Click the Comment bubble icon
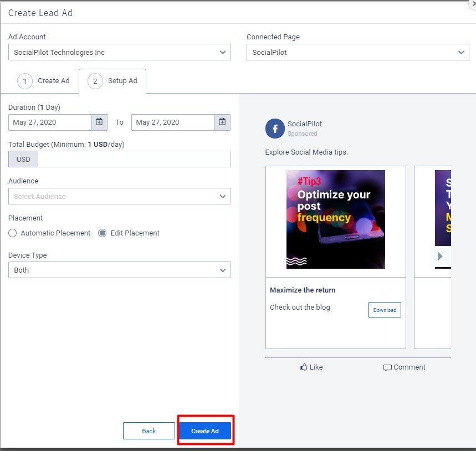This screenshot has width=476, height=451. pyautogui.click(x=387, y=367)
